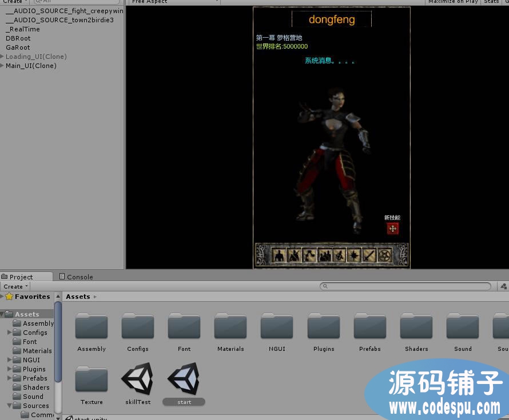Click the folder tree scrollbar thumb
The height and width of the screenshot is (420, 509).
(x=58, y=342)
